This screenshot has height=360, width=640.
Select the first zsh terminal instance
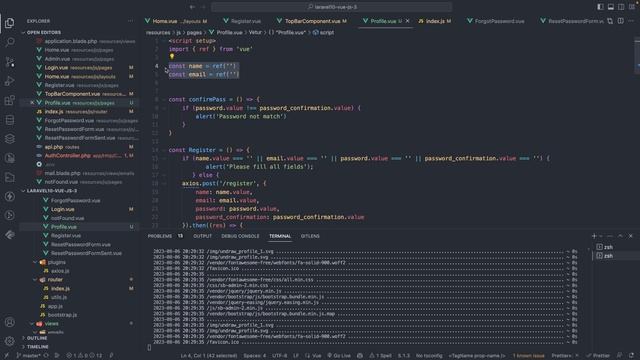616,247
